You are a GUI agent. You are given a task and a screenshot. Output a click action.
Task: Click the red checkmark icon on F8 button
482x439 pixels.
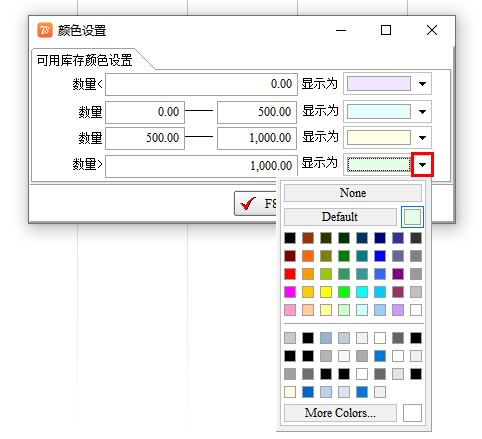(x=248, y=203)
